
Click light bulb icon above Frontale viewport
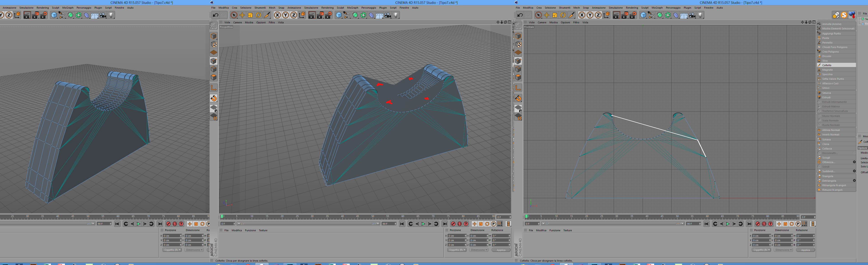coord(701,15)
